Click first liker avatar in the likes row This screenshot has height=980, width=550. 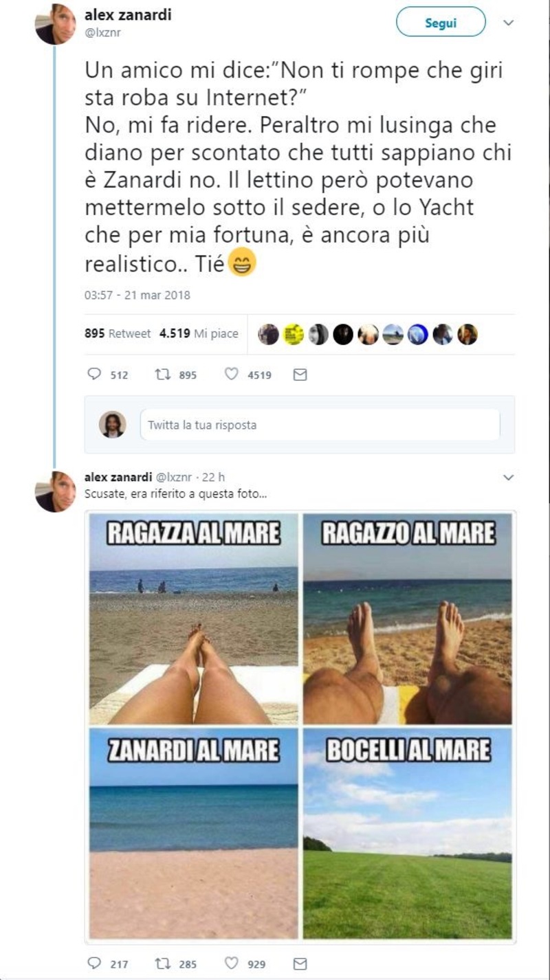pyautogui.click(x=269, y=334)
